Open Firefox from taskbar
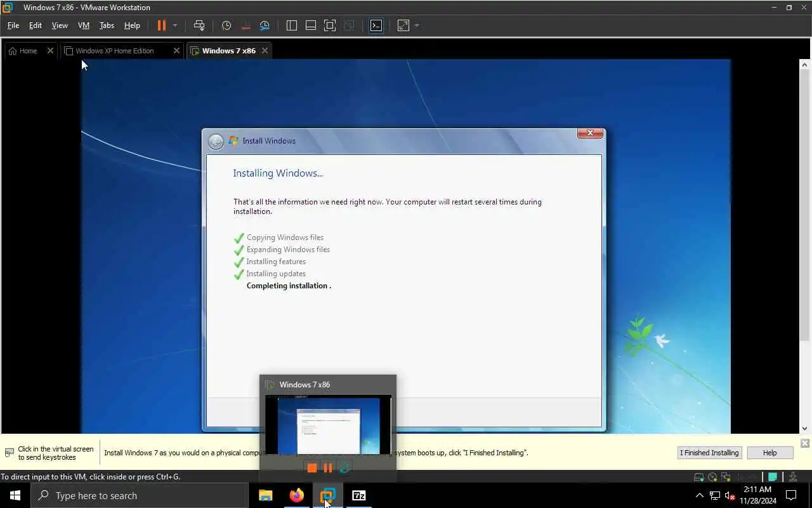This screenshot has height=508, width=812. (x=296, y=495)
